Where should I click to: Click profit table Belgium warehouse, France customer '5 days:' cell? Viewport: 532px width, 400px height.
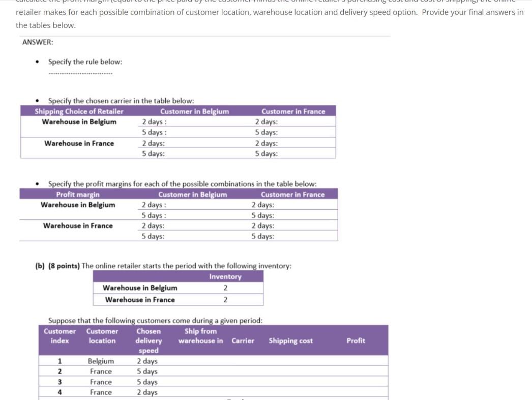[x=293, y=215]
